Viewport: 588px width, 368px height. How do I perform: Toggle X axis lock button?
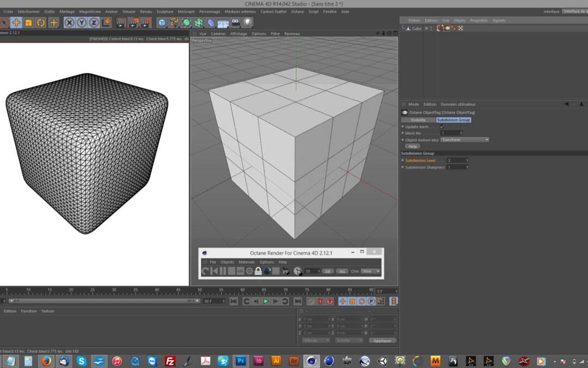pyautogui.click(x=69, y=22)
